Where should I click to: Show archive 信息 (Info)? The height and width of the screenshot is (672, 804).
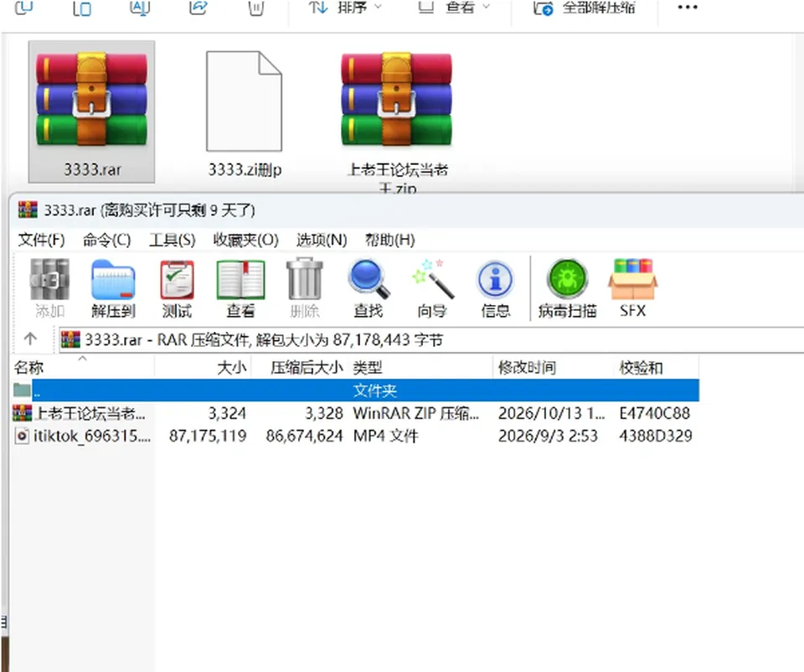tap(495, 288)
